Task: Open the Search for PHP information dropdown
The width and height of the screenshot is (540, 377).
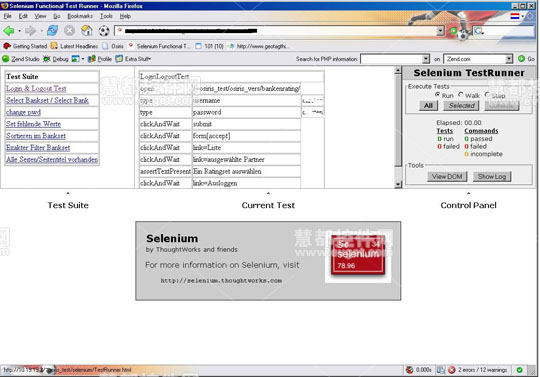Action: 426,59
